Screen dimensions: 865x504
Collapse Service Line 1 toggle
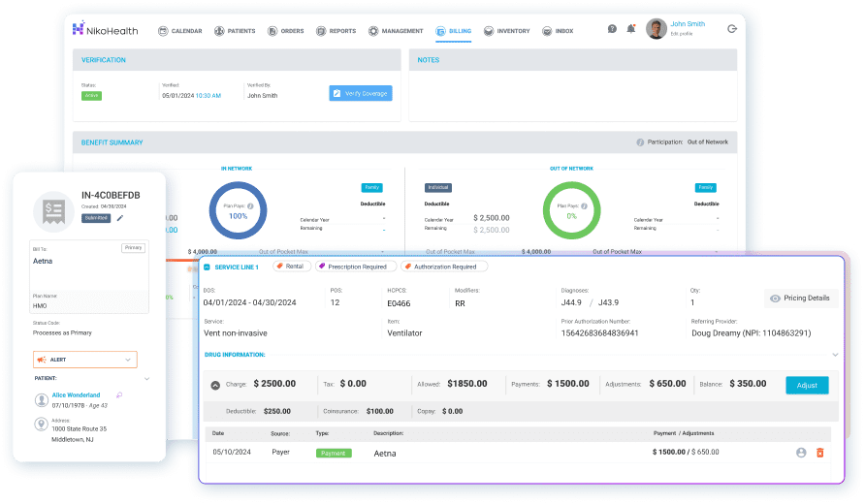(x=207, y=267)
